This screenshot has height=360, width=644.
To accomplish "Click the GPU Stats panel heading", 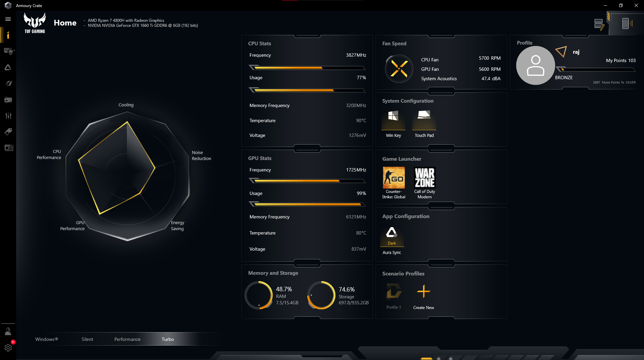I will (x=260, y=158).
